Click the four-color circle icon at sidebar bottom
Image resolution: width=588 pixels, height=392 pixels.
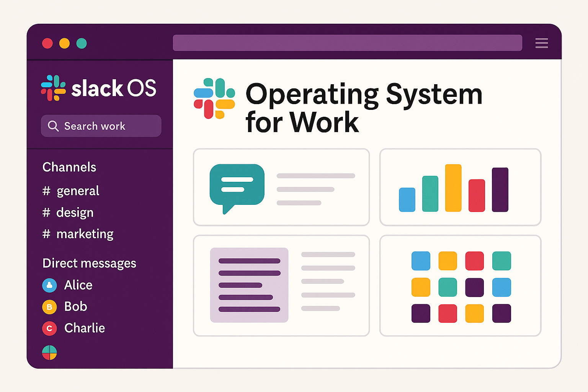tap(49, 353)
